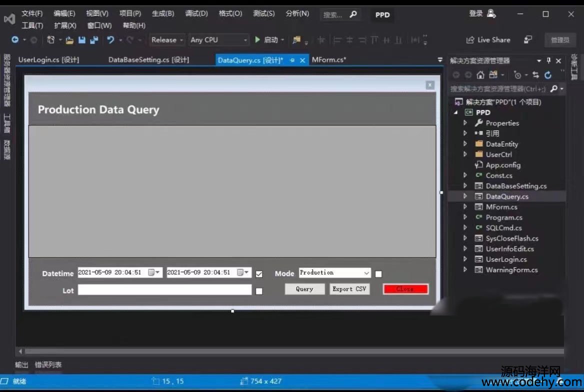This screenshot has width=584, height=392.
Task: Click the horizontal scrollbar under designer
Action: coord(294,351)
